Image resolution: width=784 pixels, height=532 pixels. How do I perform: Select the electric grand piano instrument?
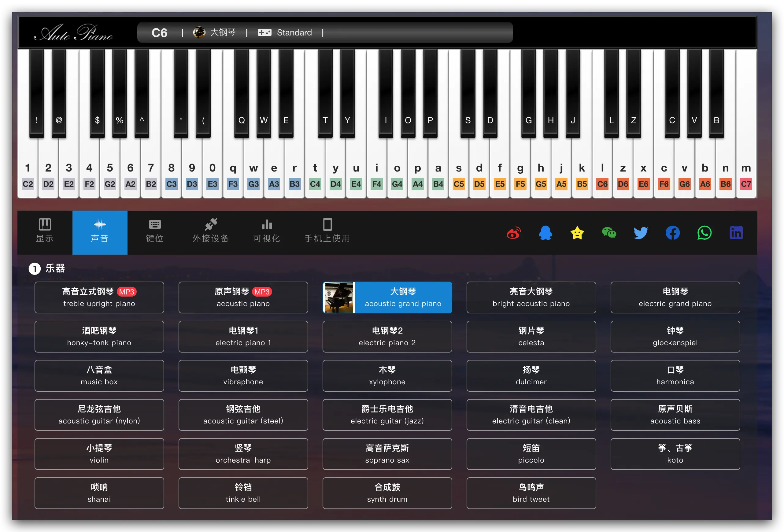[675, 297]
